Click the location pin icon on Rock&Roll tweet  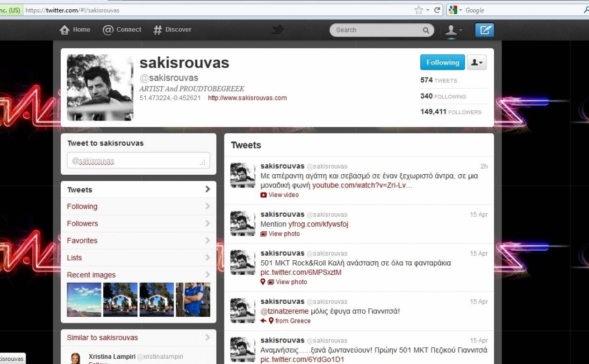click(263, 282)
